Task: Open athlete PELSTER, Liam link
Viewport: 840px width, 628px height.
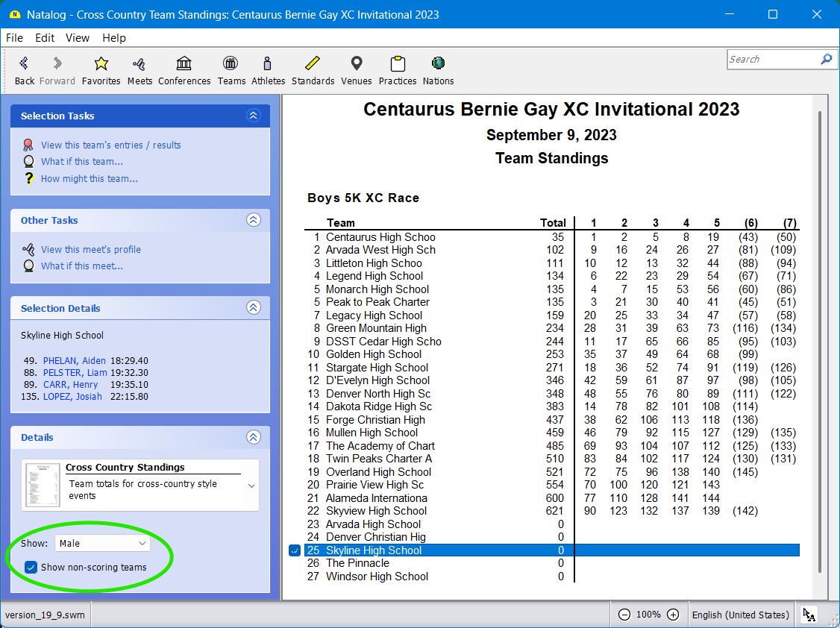Action: click(75, 373)
